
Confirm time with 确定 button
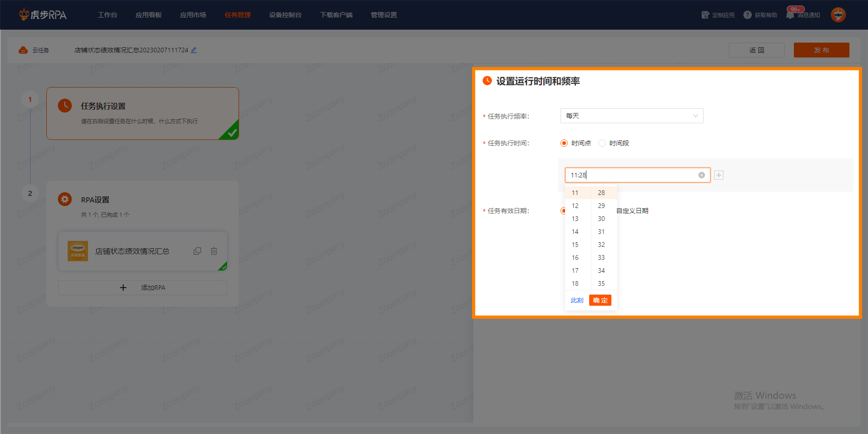pos(600,300)
